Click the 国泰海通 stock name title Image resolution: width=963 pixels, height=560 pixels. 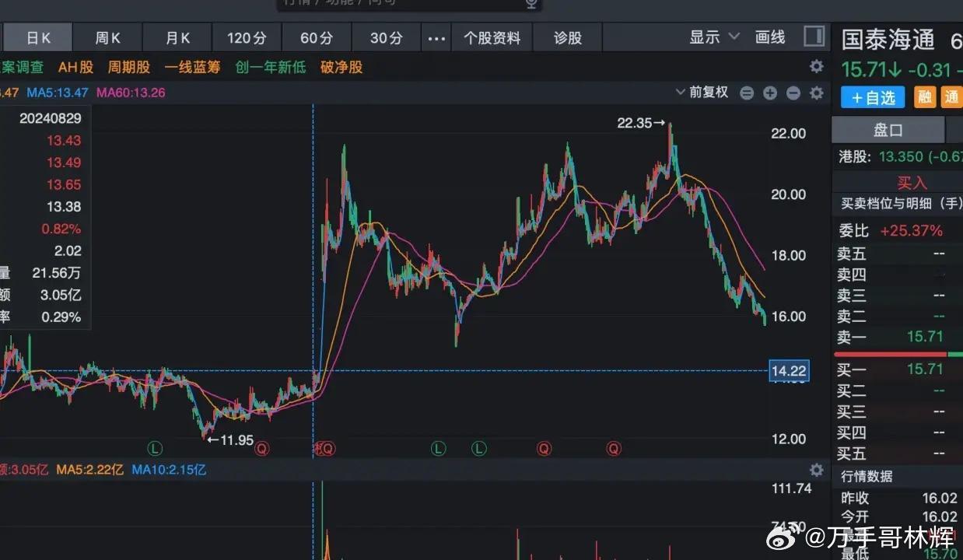888,39
